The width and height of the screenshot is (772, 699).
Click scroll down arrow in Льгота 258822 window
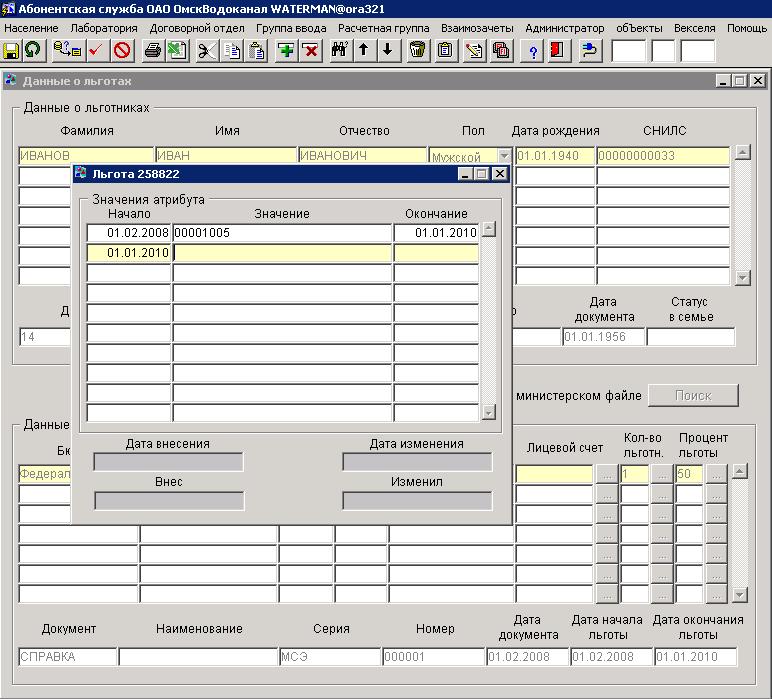click(x=489, y=412)
